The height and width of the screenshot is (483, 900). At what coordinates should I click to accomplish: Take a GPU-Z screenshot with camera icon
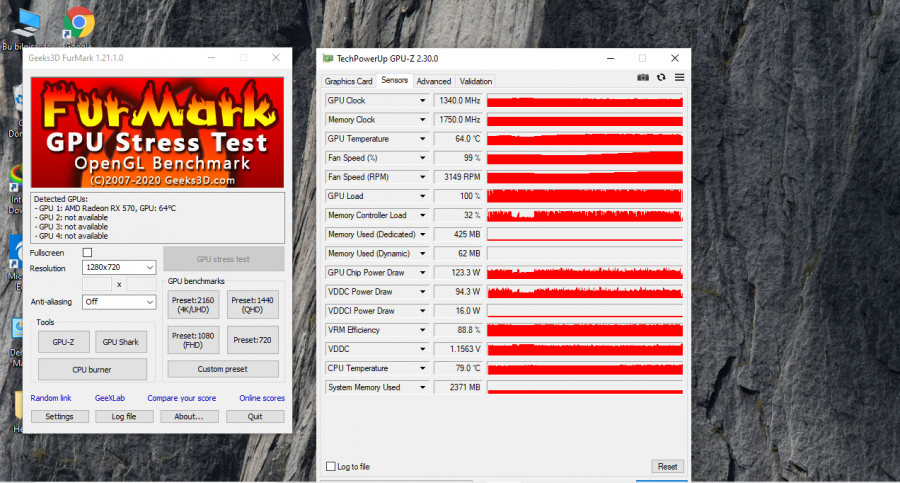[643, 78]
